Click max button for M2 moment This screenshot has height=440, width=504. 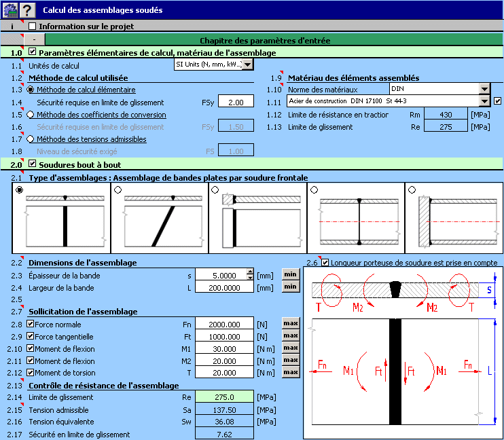coord(291,360)
